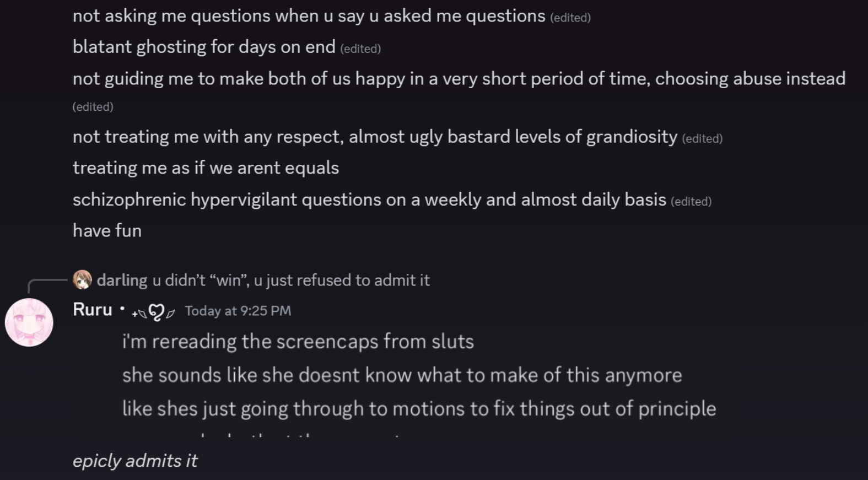Click edited tag below 'choosing abuse instead' message
The width and height of the screenshot is (868, 480).
point(93,107)
